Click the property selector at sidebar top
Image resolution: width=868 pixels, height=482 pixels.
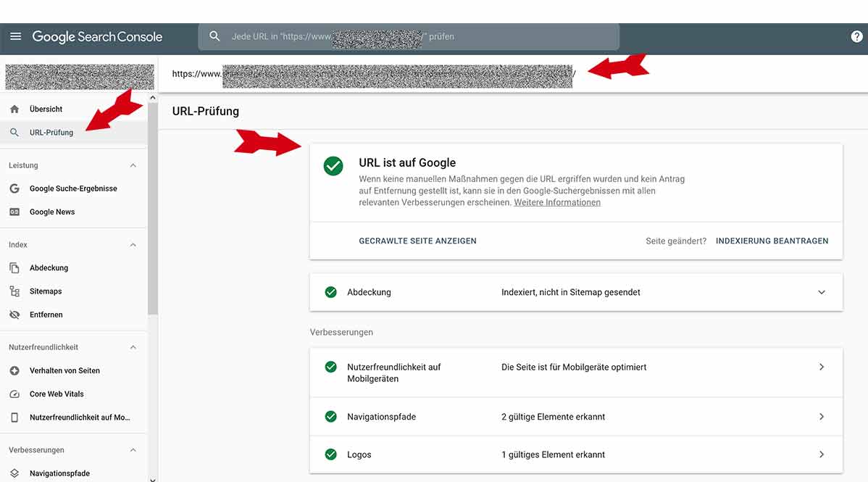pos(80,76)
